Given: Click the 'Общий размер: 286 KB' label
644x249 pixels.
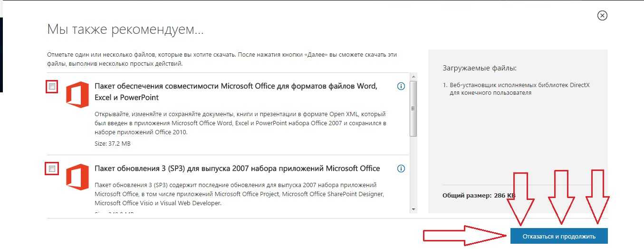Looking at the screenshot, I should click(479, 196).
